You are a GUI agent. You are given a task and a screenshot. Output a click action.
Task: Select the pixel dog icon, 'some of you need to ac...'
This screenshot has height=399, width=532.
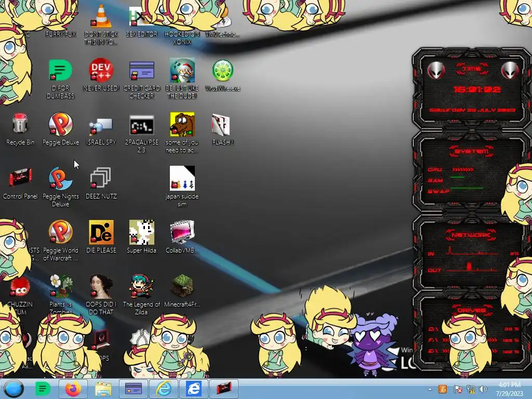click(x=182, y=124)
